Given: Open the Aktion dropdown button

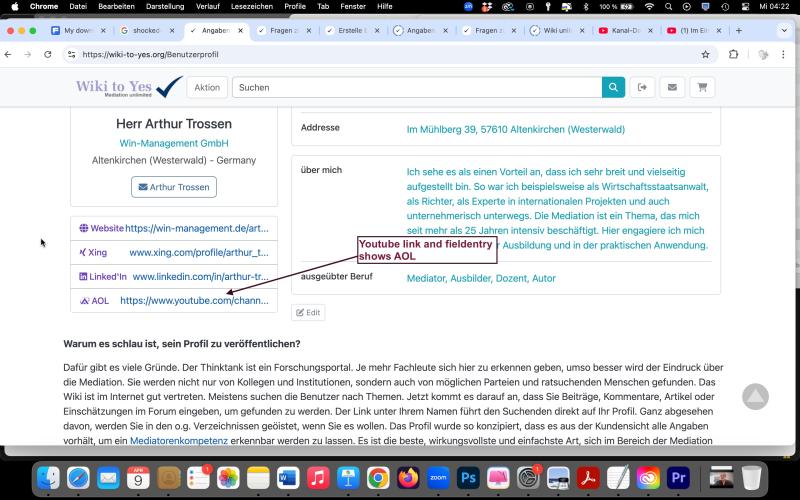Looking at the screenshot, I should (207, 87).
